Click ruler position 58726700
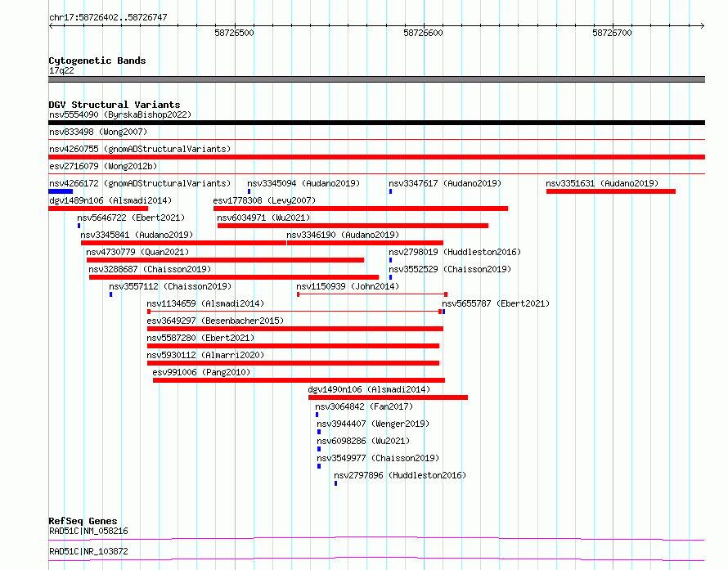The image size is (728, 570). [x=613, y=33]
